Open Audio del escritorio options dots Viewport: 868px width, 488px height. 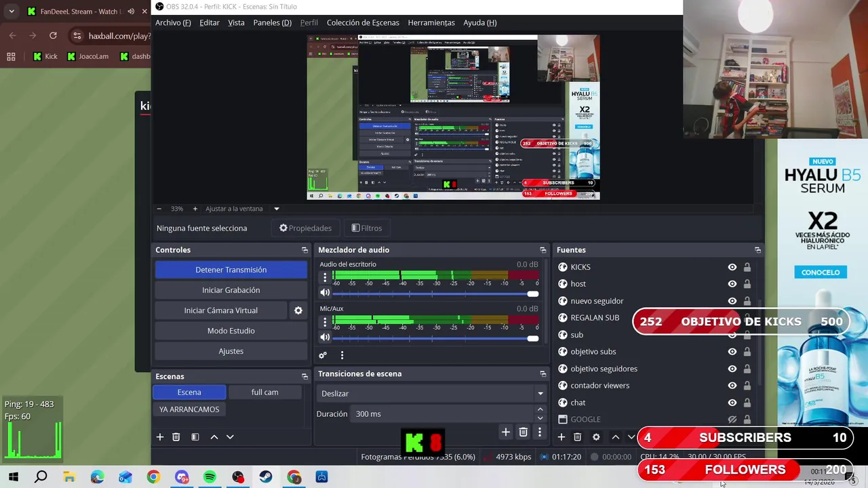tap(325, 277)
